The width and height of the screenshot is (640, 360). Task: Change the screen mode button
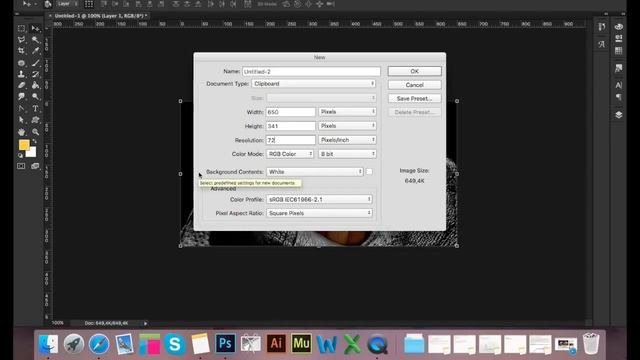tap(36, 166)
